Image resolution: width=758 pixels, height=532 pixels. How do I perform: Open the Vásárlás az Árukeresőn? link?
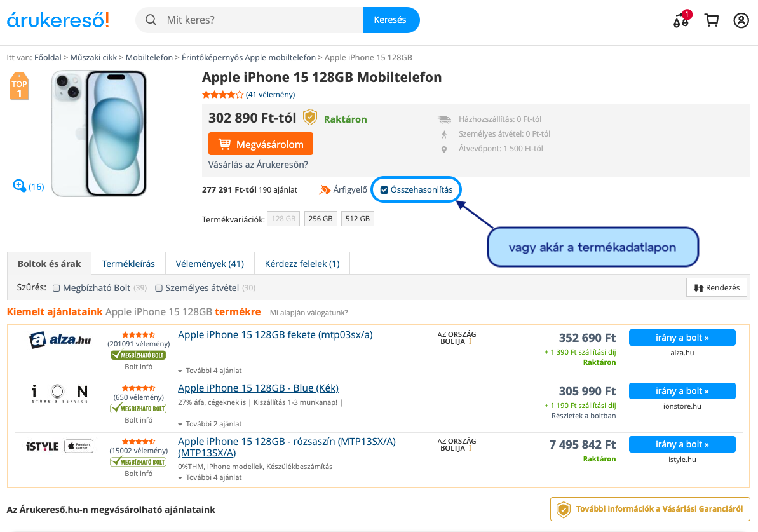tap(258, 165)
